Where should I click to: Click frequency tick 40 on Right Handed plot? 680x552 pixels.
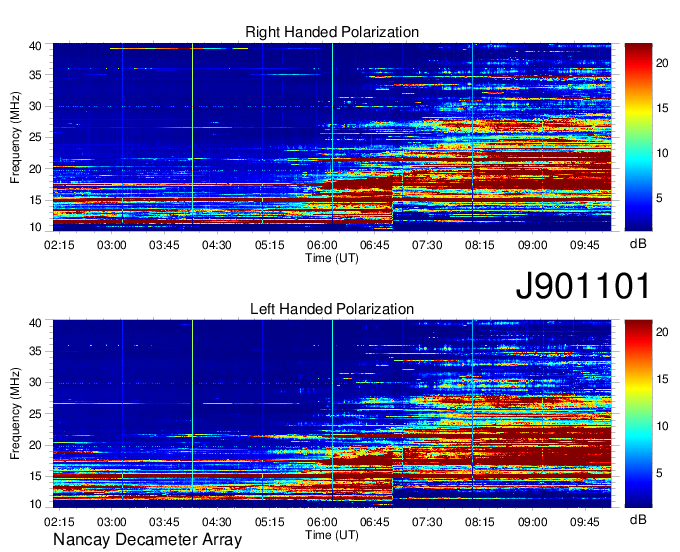point(35,46)
